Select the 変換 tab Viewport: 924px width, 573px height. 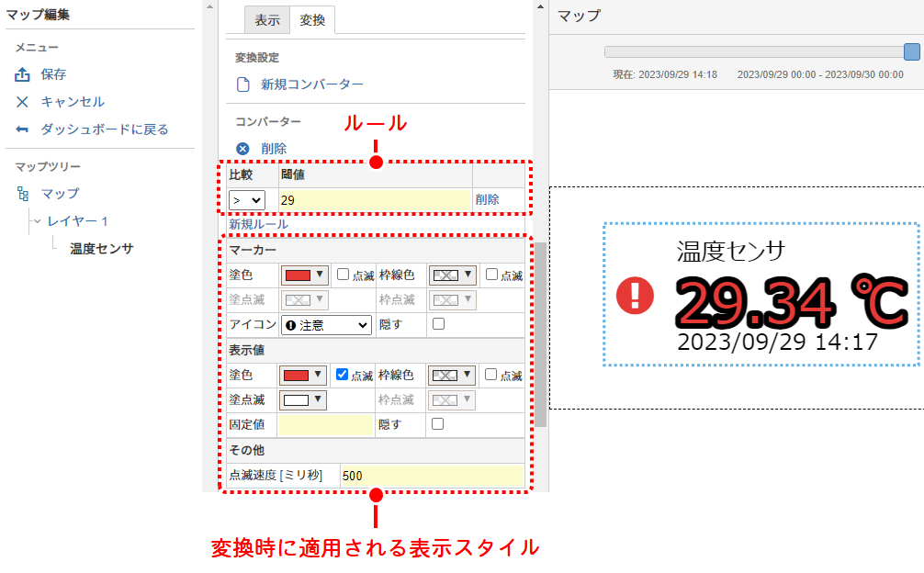(x=312, y=20)
